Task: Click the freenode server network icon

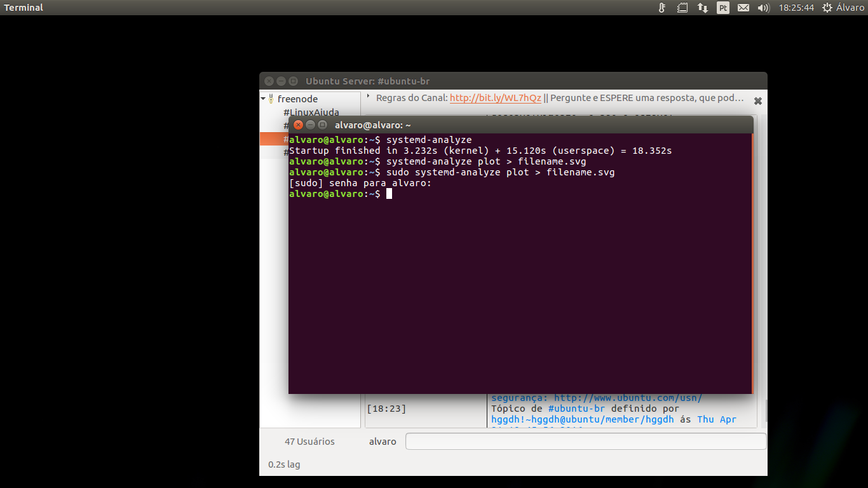Action: coord(271,99)
